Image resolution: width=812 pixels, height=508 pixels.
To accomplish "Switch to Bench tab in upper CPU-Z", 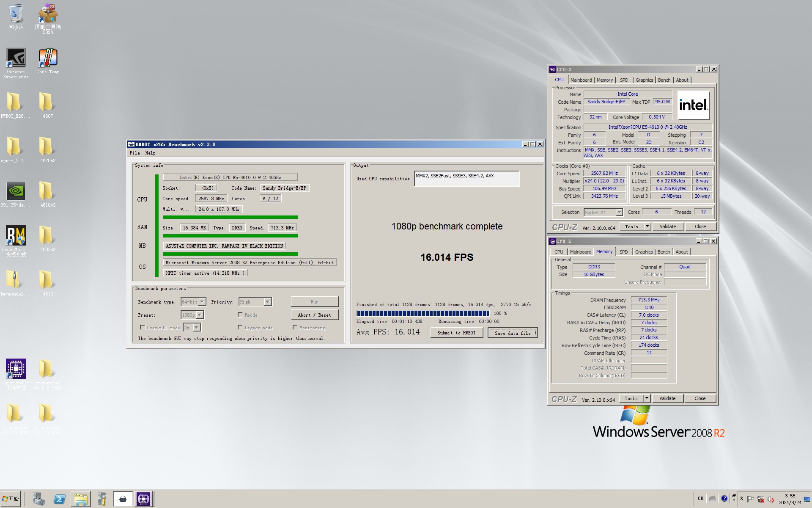I will 664,80.
